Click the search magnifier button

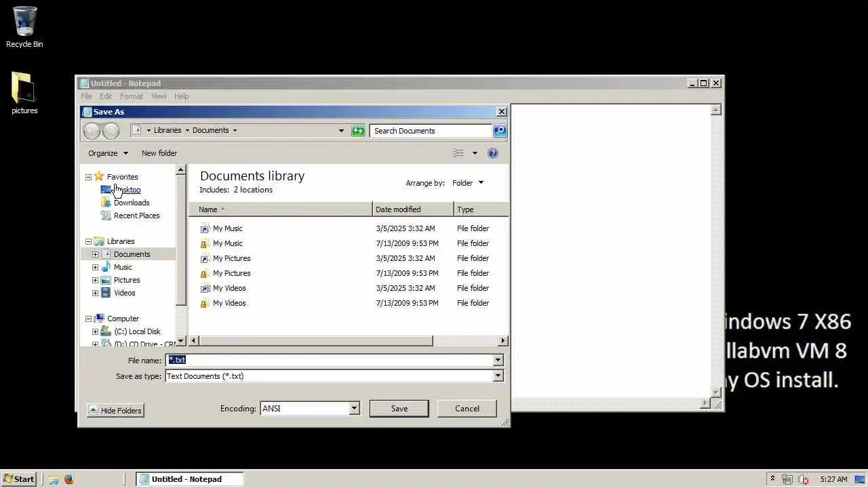pyautogui.click(x=500, y=131)
